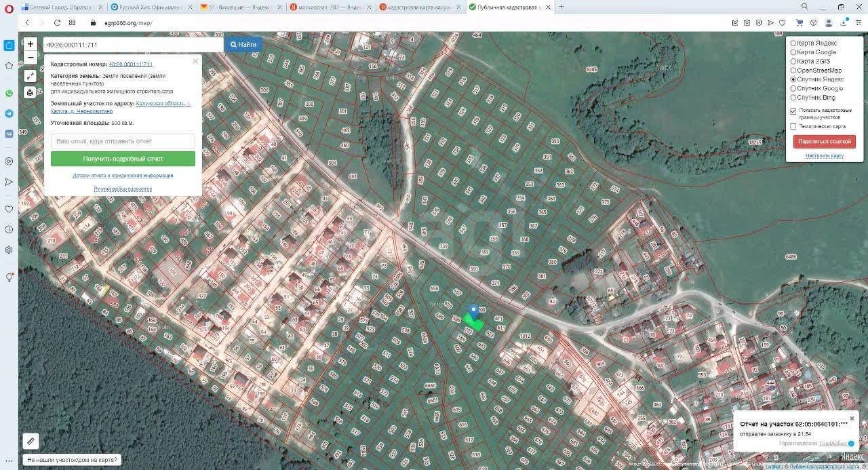This screenshot has width=868, height=470.
Task: Open the Настроить карту settings link
Action: 824,156
